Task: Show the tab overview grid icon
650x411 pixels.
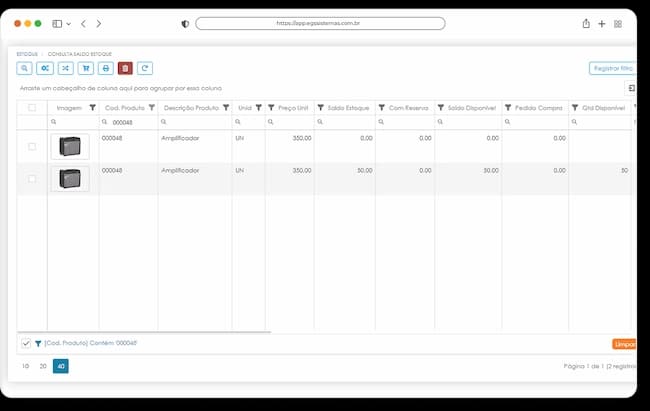Action: point(618,24)
